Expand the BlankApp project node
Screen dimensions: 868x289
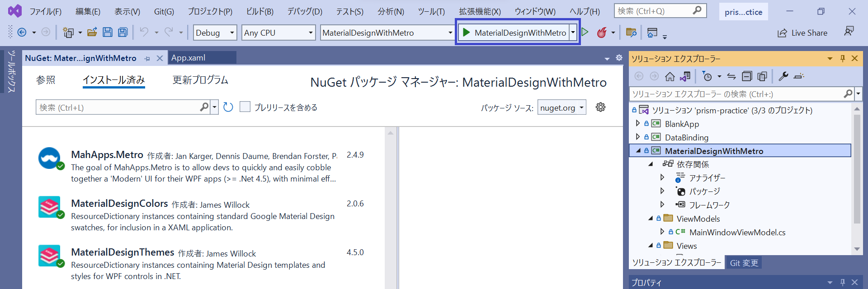(638, 123)
